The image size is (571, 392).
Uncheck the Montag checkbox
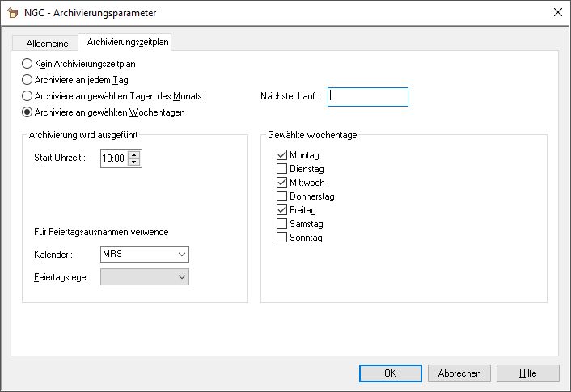pyautogui.click(x=282, y=155)
